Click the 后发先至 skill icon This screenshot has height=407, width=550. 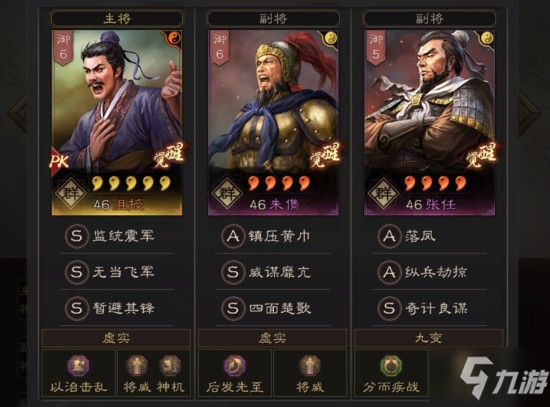(235, 366)
